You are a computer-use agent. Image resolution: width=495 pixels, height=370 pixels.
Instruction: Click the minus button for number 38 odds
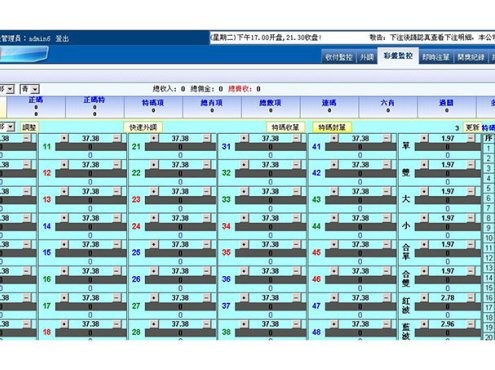(x=296, y=324)
